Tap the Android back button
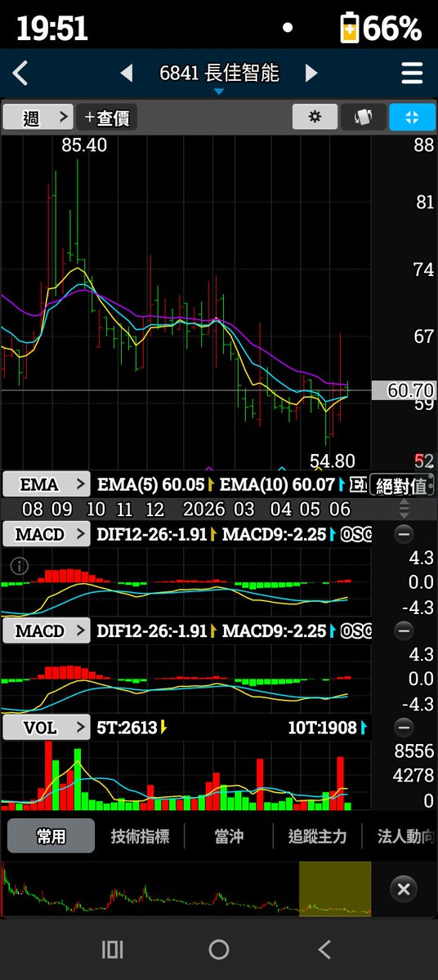Image resolution: width=438 pixels, height=980 pixels. pyautogui.click(x=324, y=949)
